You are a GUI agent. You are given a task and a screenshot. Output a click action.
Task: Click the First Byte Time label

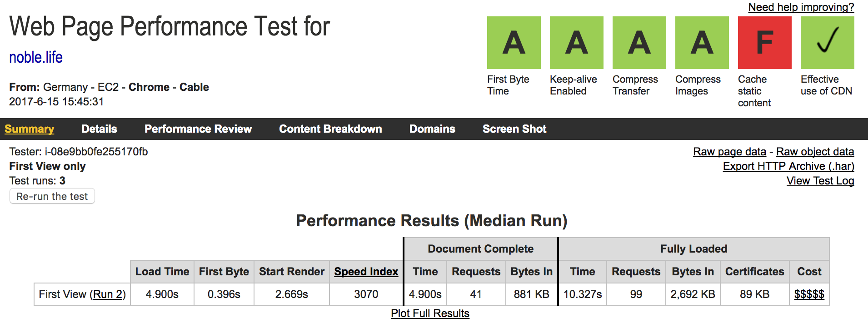coord(508,85)
